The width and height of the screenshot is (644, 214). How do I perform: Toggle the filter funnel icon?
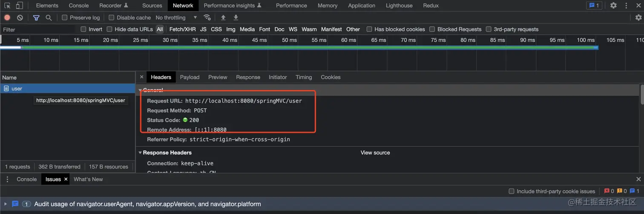[36, 17]
